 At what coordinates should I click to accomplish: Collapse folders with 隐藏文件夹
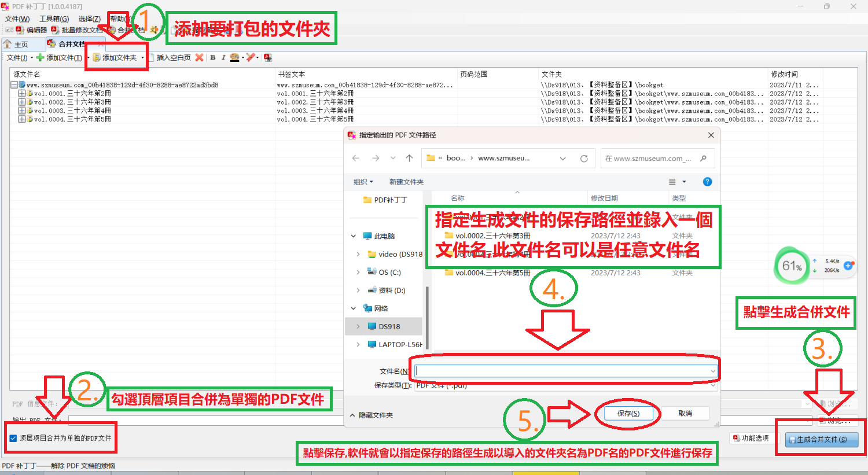372,415
